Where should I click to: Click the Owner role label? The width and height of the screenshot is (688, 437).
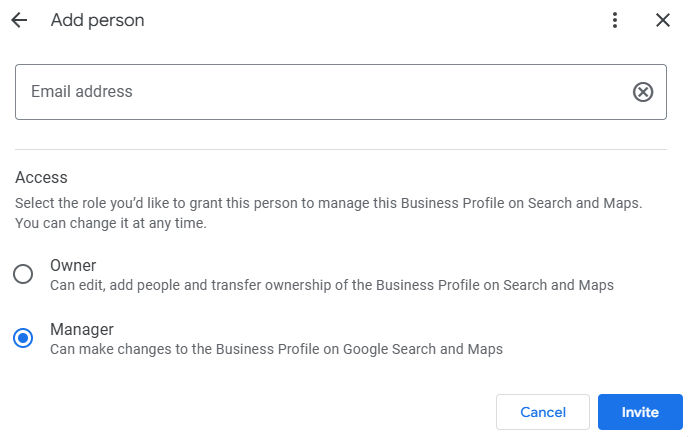[73, 266]
